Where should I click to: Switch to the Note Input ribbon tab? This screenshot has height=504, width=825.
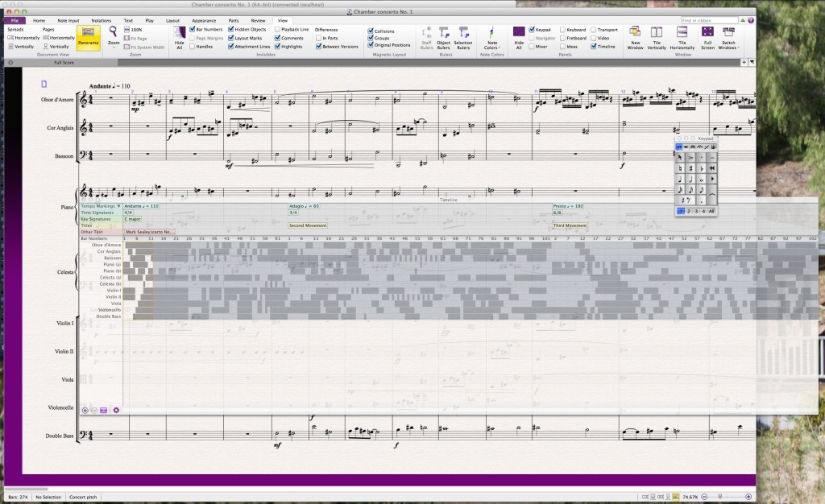point(68,19)
